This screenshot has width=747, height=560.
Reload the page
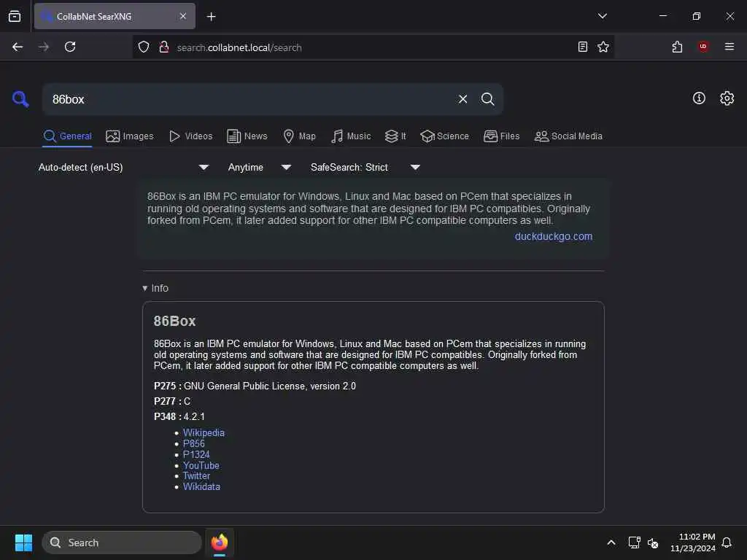pyautogui.click(x=70, y=47)
